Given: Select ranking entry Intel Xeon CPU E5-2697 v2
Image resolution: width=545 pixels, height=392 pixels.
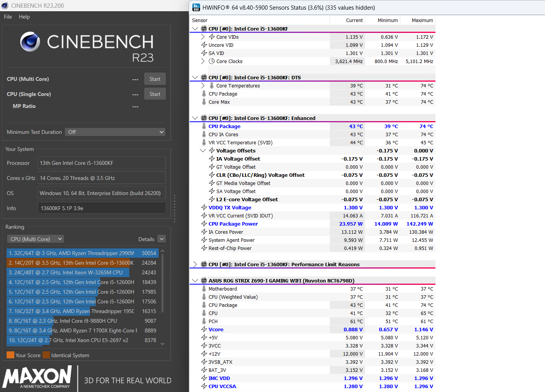Looking at the screenshot, I should coord(82,340).
